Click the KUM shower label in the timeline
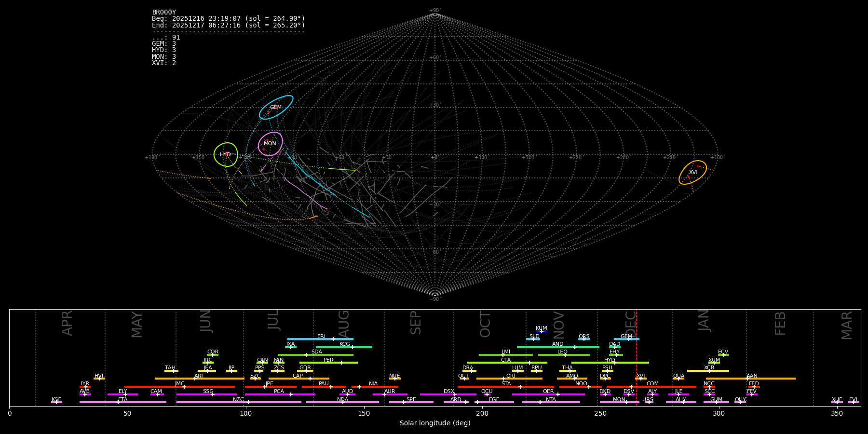Screen dimensions: 868x434 [542, 328]
